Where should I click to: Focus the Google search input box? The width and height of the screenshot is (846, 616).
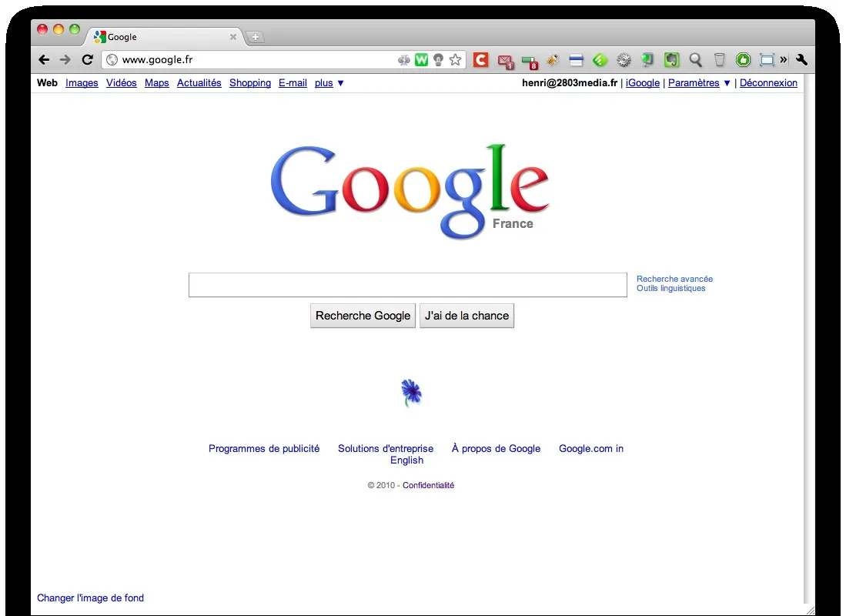pos(407,285)
